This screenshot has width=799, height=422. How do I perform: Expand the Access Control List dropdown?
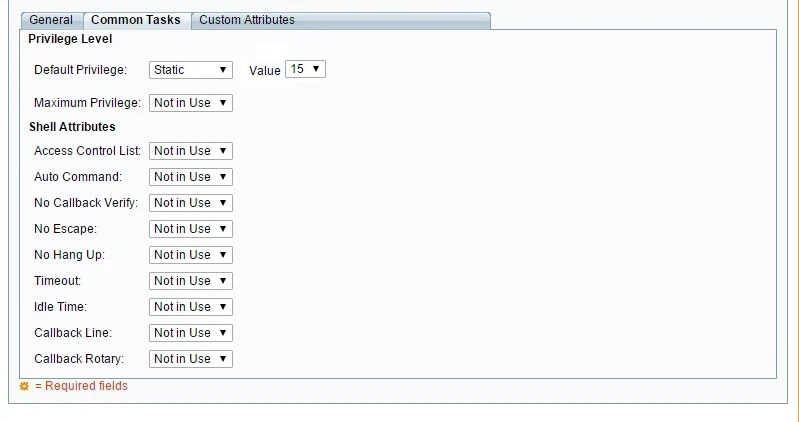click(191, 151)
